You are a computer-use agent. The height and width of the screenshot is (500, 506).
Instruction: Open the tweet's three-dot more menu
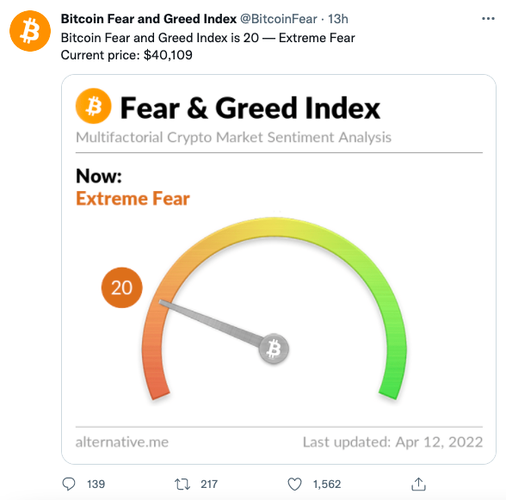(488, 19)
